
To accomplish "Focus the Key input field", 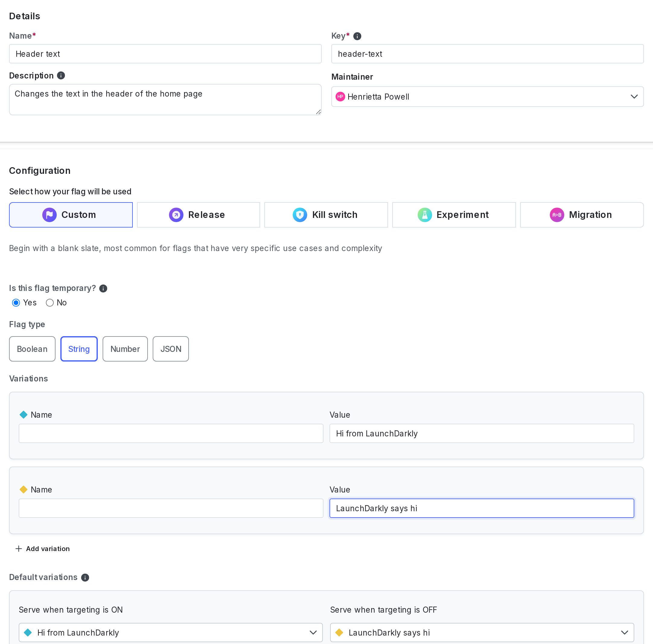I will pyautogui.click(x=487, y=54).
